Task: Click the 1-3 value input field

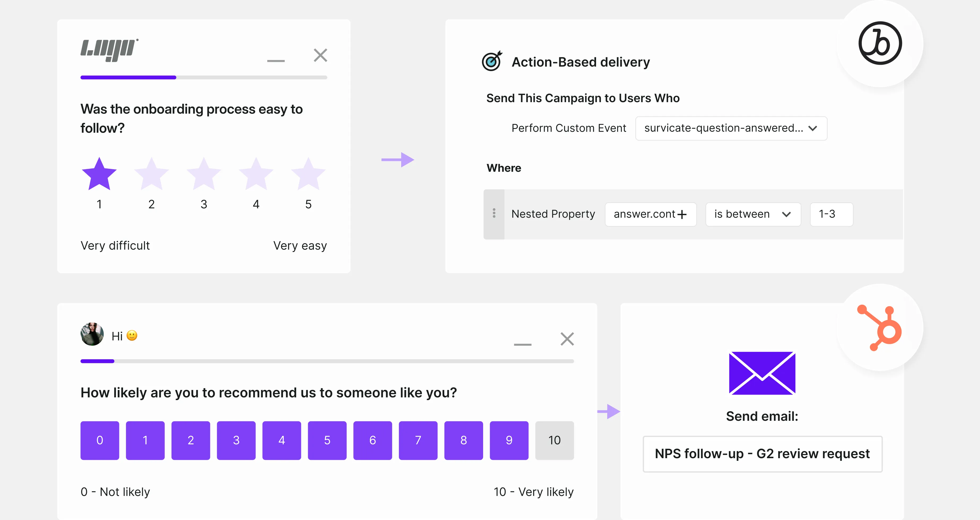Action: pyautogui.click(x=831, y=214)
